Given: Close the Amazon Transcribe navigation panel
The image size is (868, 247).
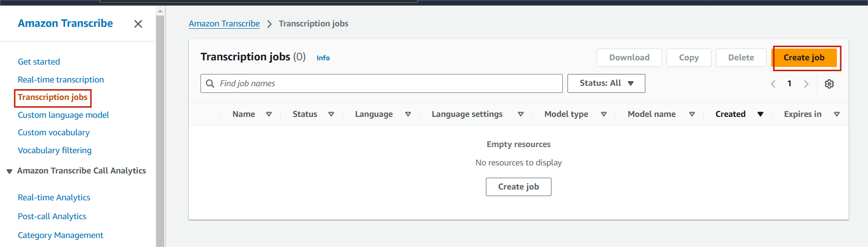Looking at the screenshot, I should point(138,24).
